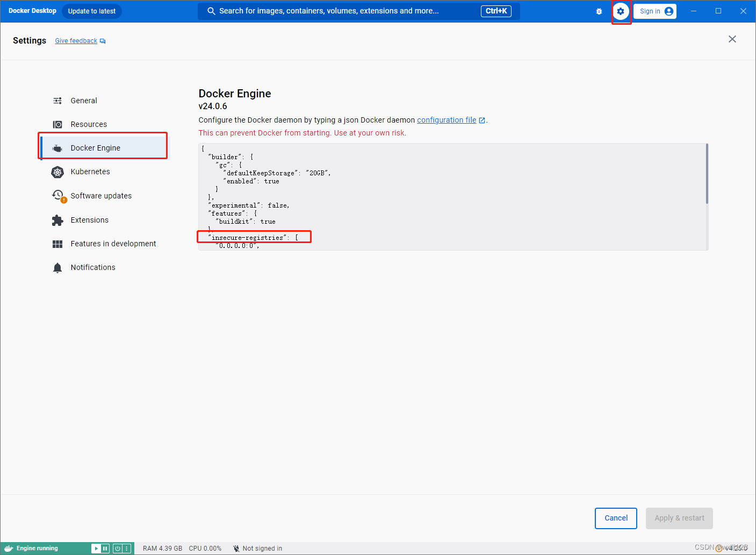
Task: Click the General sliders icon
Action: pos(57,101)
